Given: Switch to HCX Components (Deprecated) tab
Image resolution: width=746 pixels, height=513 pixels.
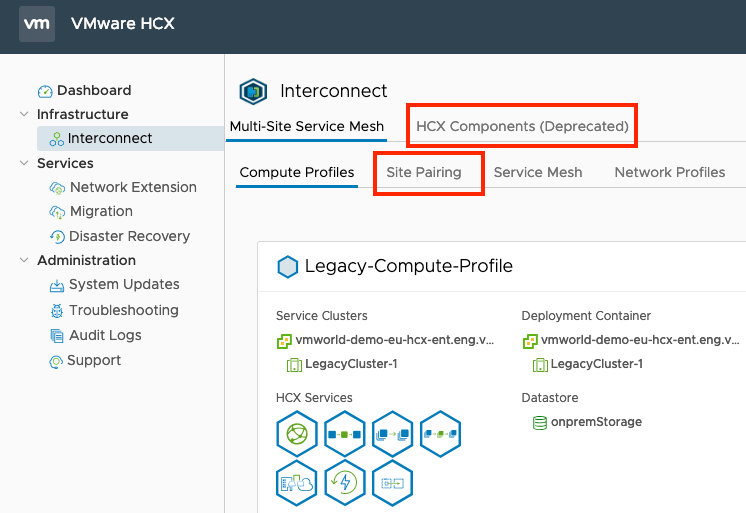Looking at the screenshot, I should pos(522,126).
